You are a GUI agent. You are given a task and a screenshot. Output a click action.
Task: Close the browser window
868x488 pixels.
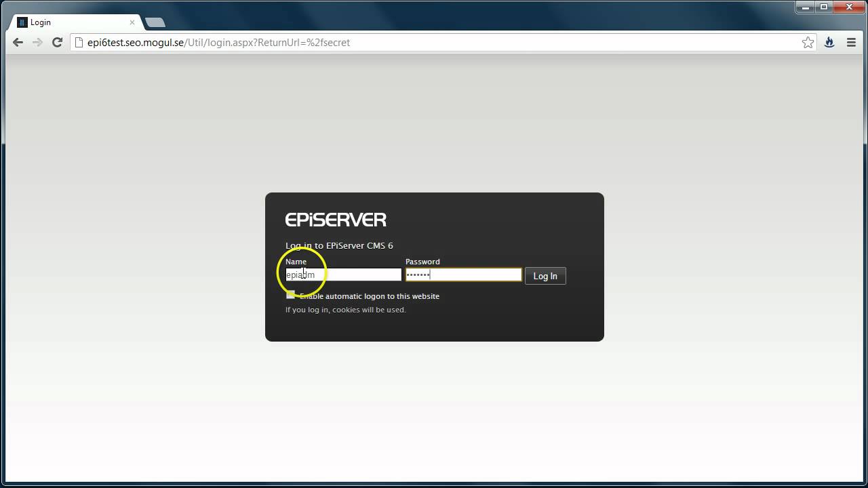coord(848,7)
